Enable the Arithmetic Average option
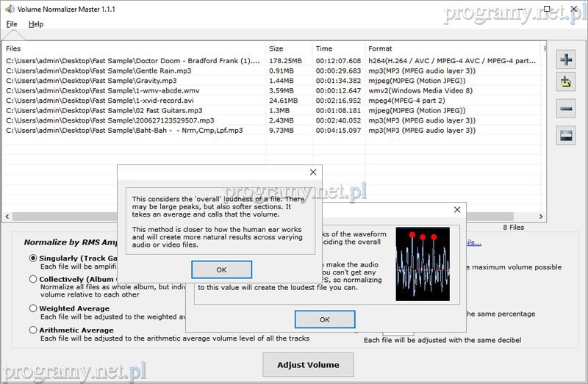 tap(33, 330)
